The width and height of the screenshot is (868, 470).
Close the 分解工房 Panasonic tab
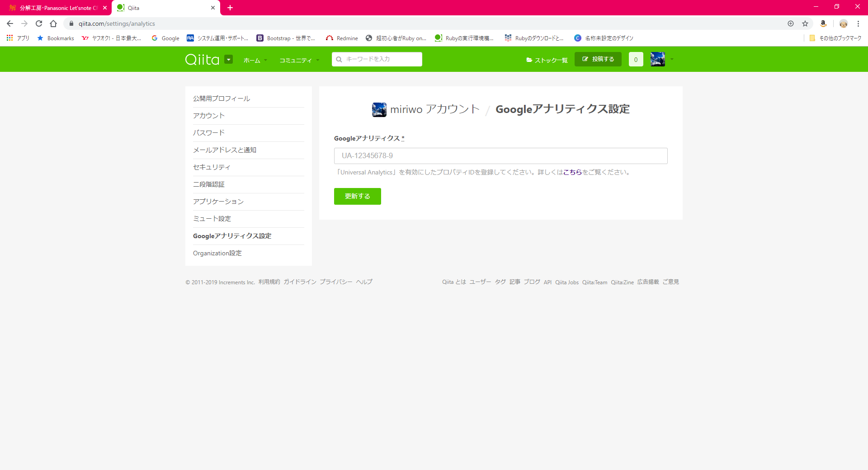[x=105, y=8]
